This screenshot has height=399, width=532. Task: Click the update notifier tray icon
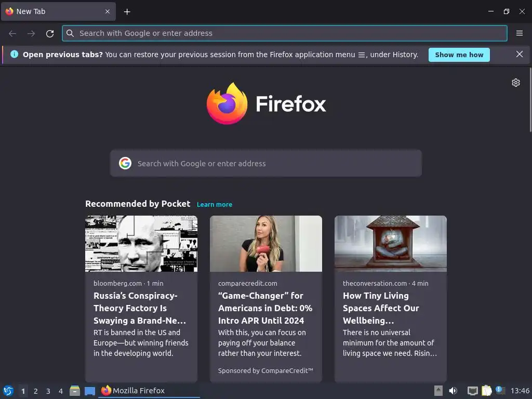click(x=500, y=391)
